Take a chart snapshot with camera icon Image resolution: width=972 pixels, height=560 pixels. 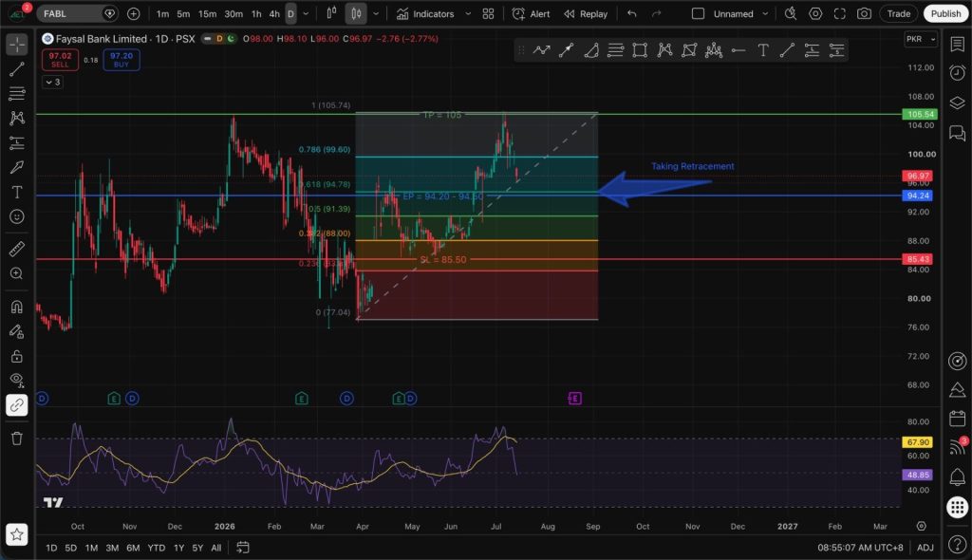click(x=864, y=13)
